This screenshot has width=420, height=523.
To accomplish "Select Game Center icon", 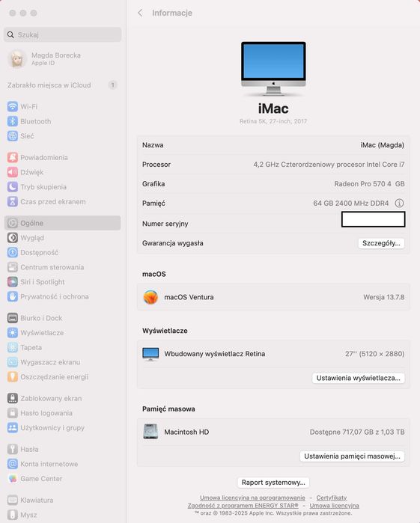I will click(12, 479).
